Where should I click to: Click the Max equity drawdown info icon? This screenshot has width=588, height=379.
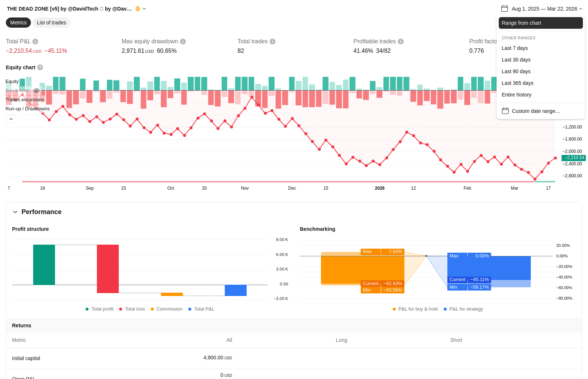[x=183, y=42]
